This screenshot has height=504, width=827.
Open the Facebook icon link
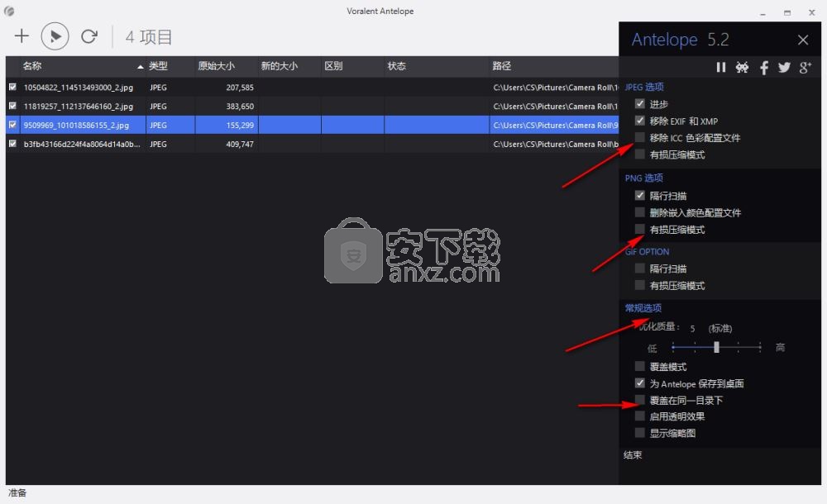pos(763,67)
